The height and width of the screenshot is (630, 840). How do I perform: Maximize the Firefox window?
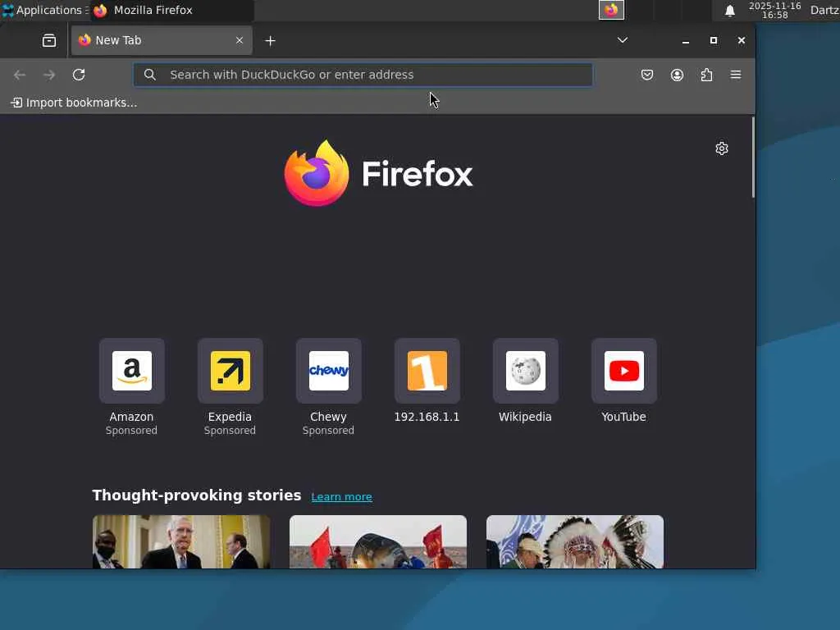pyautogui.click(x=714, y=40)
